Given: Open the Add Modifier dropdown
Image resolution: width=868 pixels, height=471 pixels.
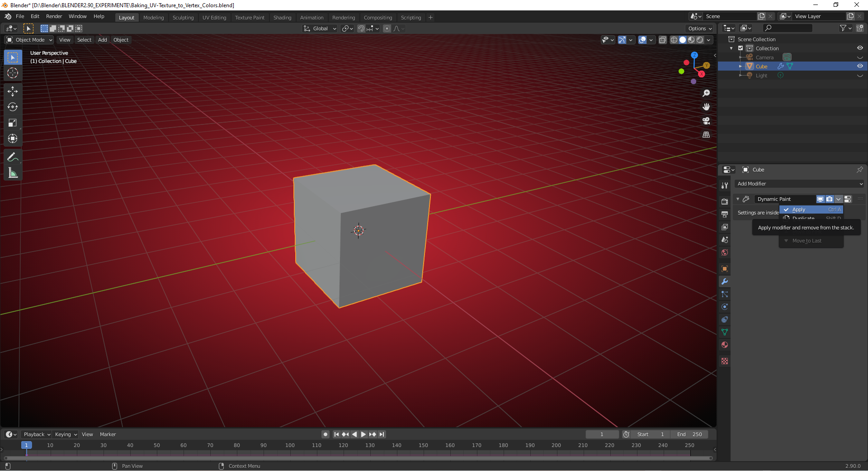Looking at the screenshot, I should click(x=799, y=184).
